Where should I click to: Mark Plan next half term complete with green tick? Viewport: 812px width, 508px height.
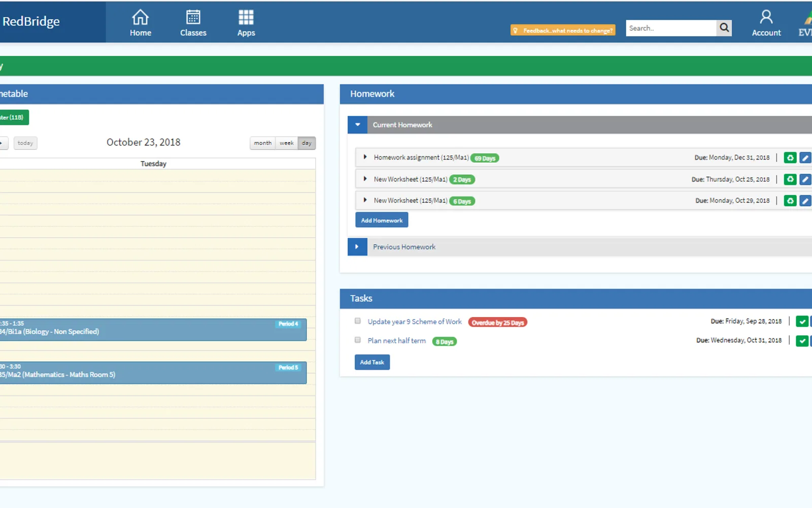pyautogui.click(x=802, y=341)
